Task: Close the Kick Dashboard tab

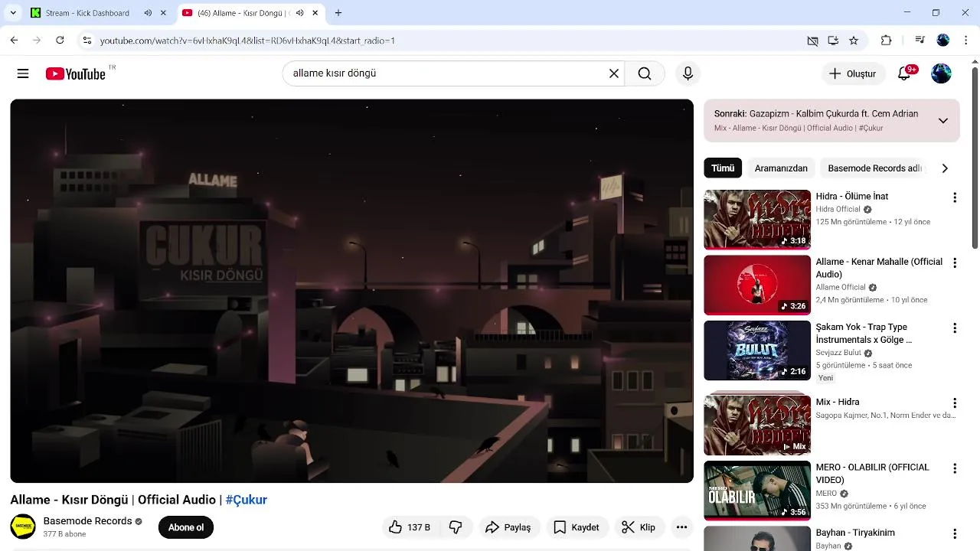Action: point(163,13)
